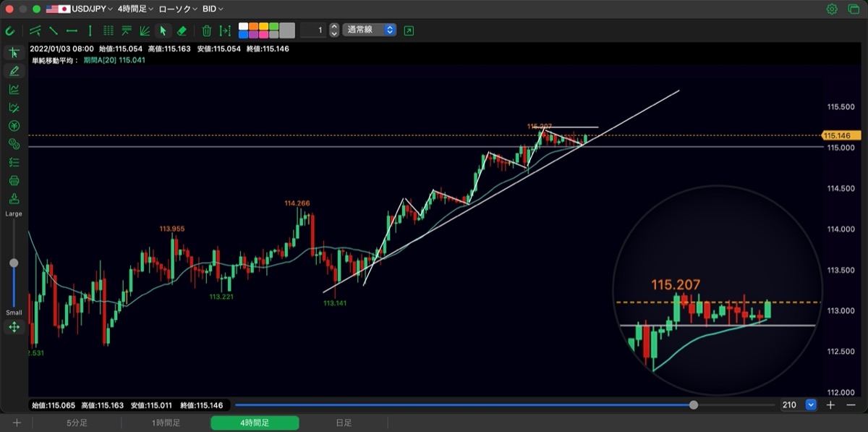Open the USD/JPY currency pair dropdown

tap(79, 9)
